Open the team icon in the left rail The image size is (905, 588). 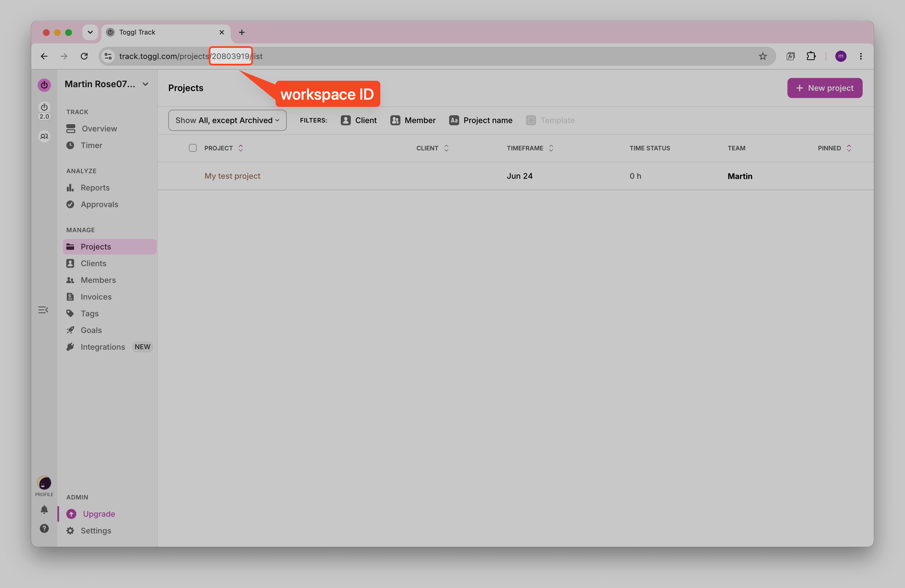click(x=44, y=136)
